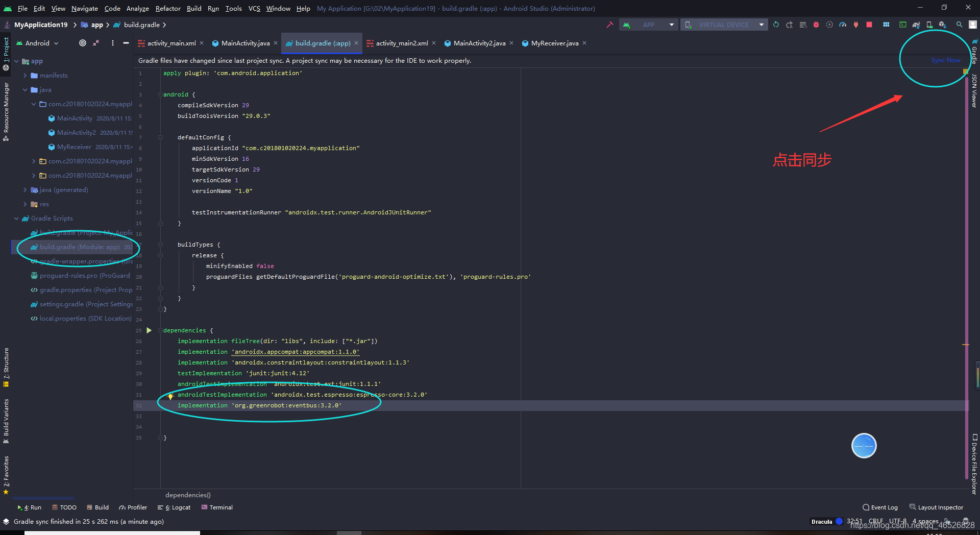Toggle the Logcat tool window

(x=174, y=507)
